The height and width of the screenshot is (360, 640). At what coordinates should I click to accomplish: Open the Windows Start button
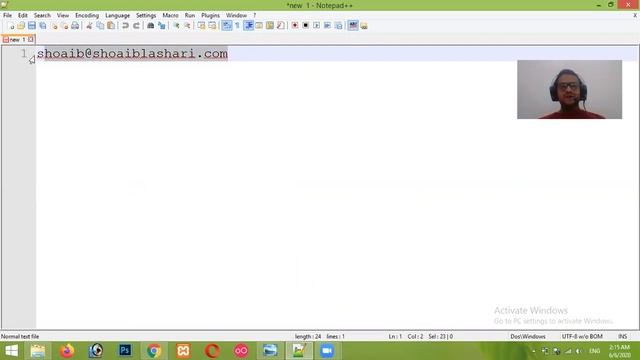(11, 351)
